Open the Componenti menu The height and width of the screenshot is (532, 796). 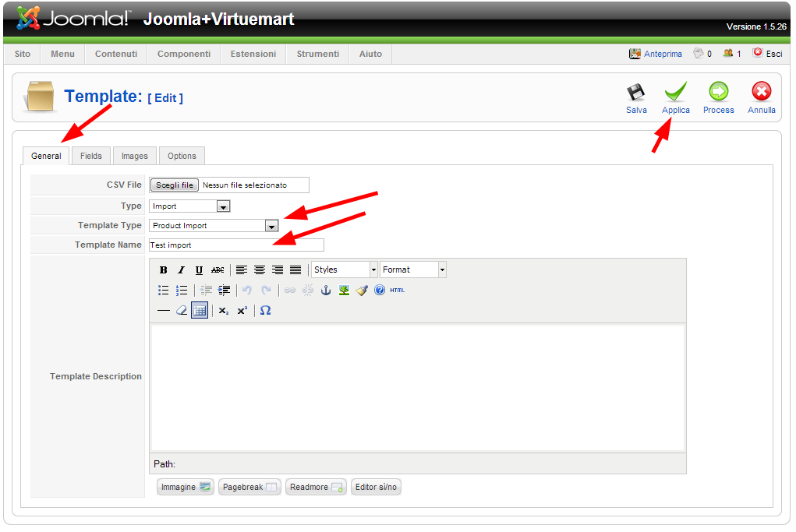(184, 55)
